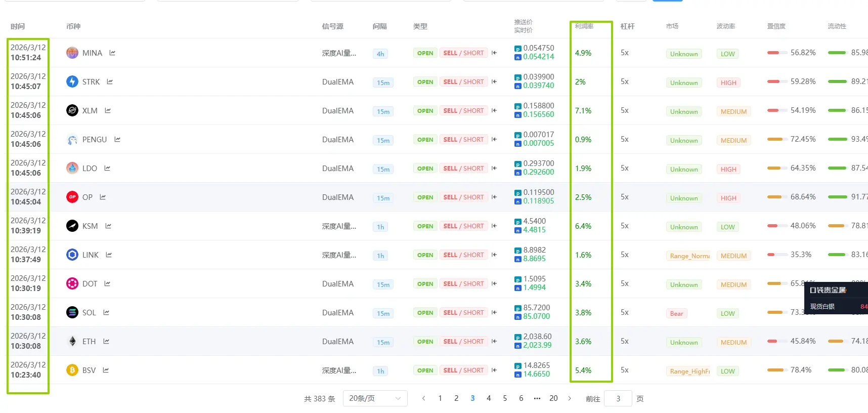Click the HIGH volatility tag for STRK
Screen dimensions: 868x413
pos(728,82)
